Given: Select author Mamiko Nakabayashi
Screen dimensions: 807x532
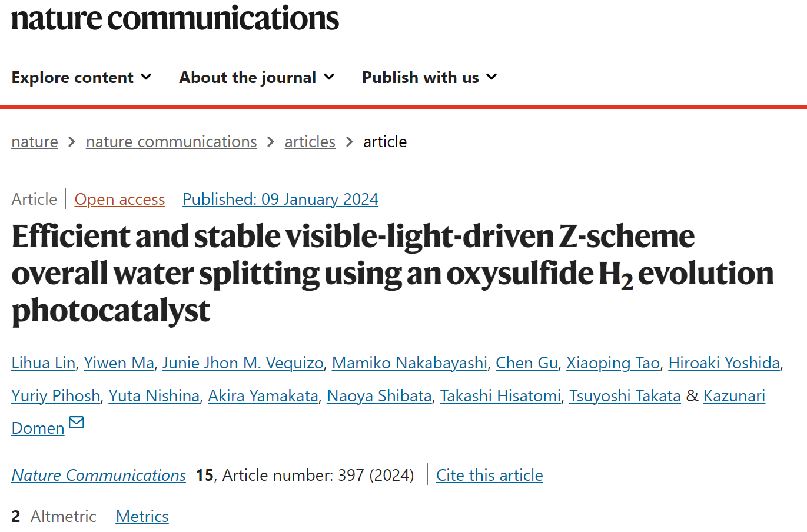Looking at the screenshot, I should (410, 363).
